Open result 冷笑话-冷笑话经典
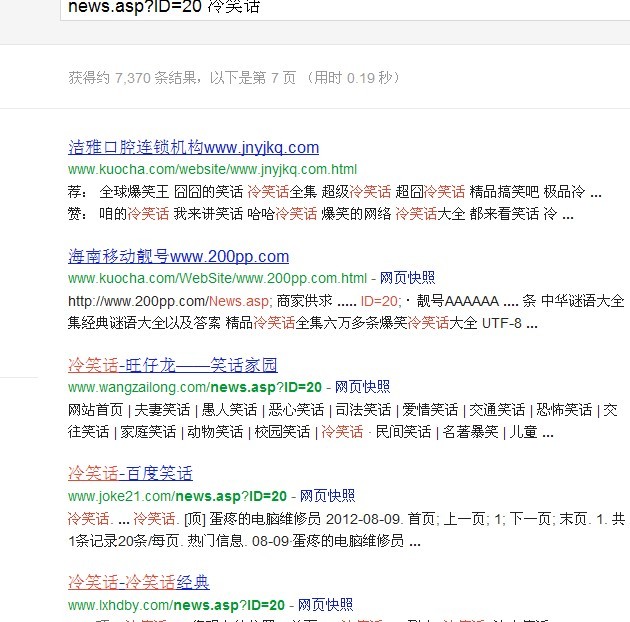The width and height of the screenshot is (630, 622). [x=139, y=582]
